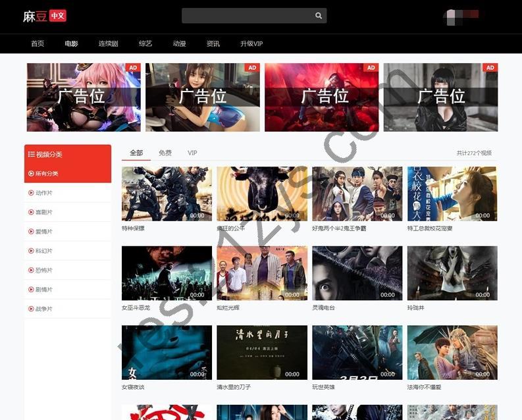Choose the 爱情片 category
The height and width of the screenshot is (420, 522).
(68, 231)
